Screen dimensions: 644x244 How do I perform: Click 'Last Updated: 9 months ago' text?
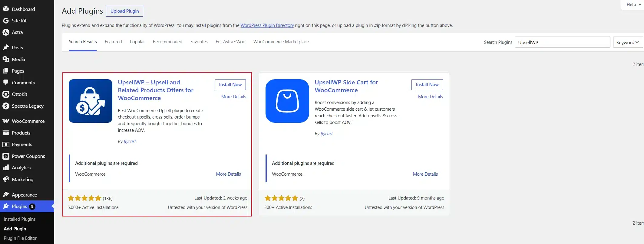(x=416, y=198)
